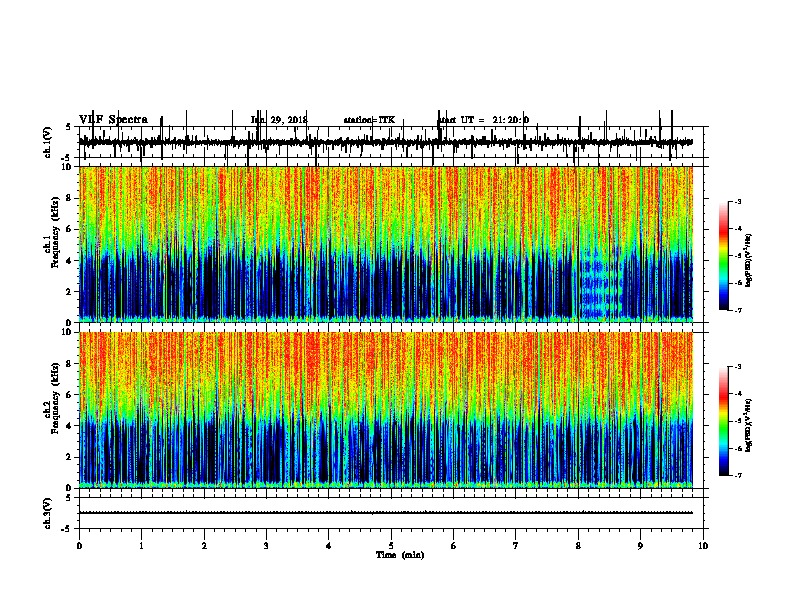792x612 pixels.
Task: Click the ch.2 colorbar log(PSD) label
Action: 749,425
